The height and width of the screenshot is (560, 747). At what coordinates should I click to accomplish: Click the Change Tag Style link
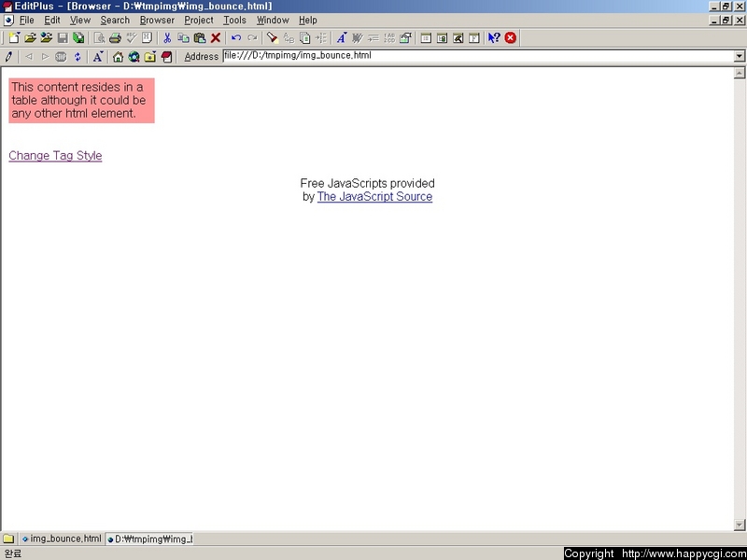[x=55, y=156]
